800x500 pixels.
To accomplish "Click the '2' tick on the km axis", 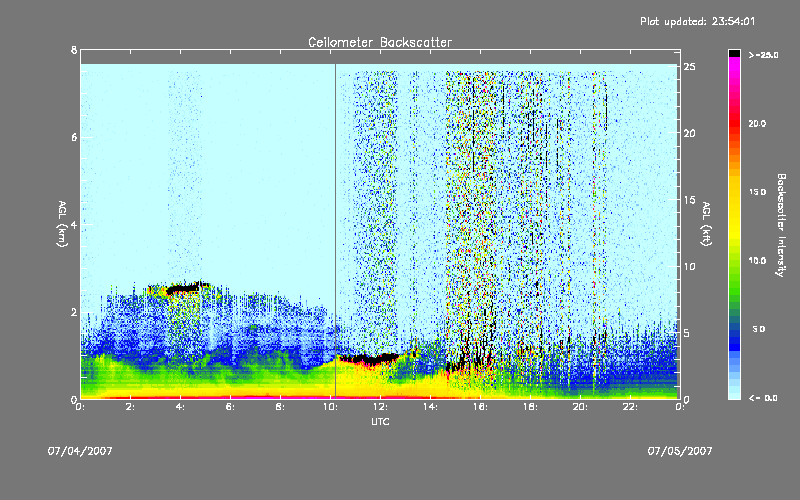I will (74, 312).
